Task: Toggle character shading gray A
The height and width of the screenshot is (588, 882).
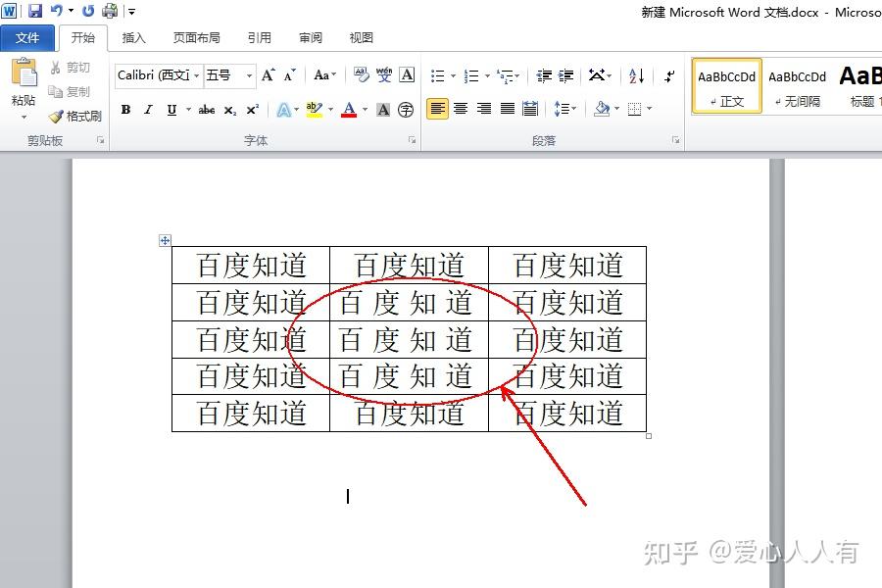Action: (x=383, y=110)
